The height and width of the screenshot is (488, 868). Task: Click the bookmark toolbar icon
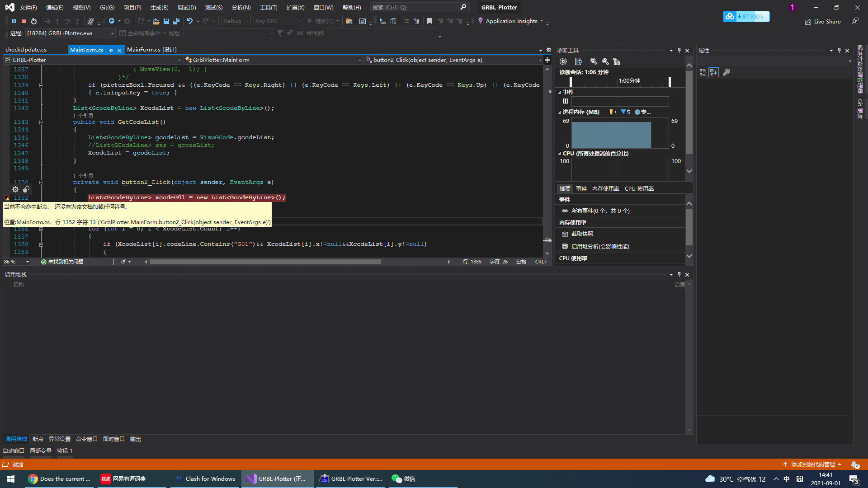(429, 21)
